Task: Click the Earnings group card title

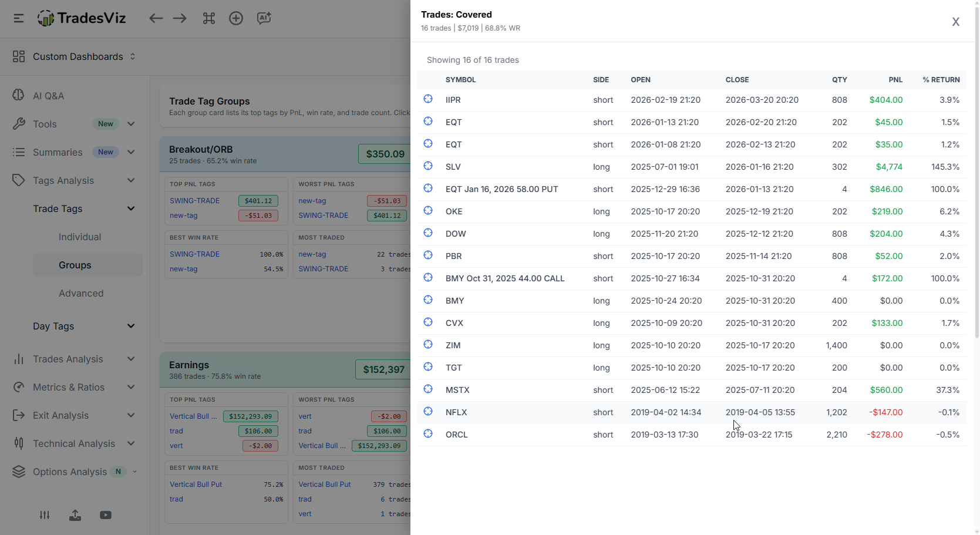Action: pyautogui.click(x=189, y=365)
